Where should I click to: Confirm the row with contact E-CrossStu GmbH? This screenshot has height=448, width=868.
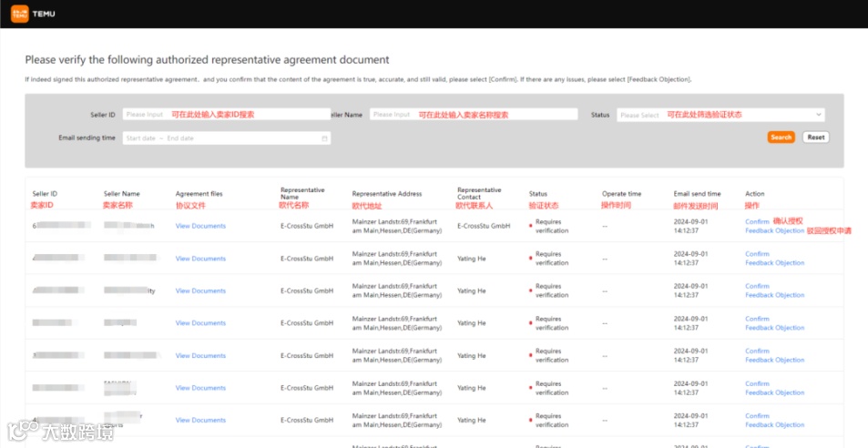click(x=757, y=222)
